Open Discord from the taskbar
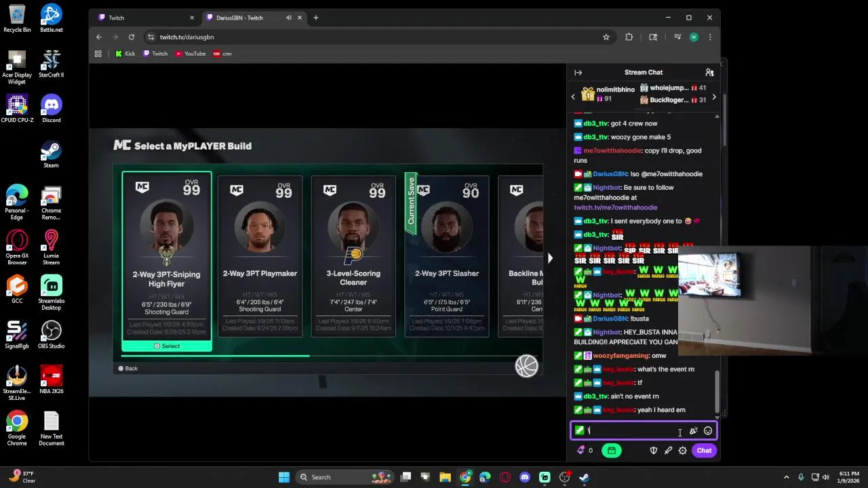Screen dimensions: 868x488 [x=525, y=477]
